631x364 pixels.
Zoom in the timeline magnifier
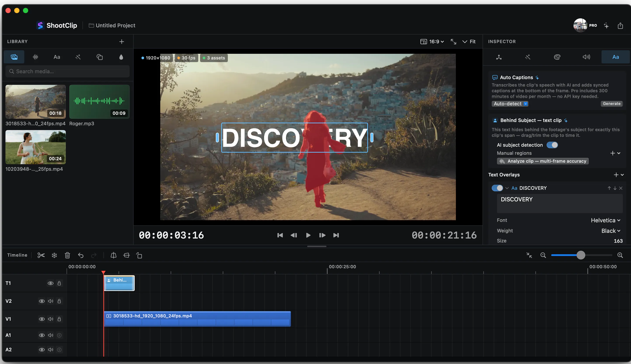pyautogui.click(x=620, y=255)
